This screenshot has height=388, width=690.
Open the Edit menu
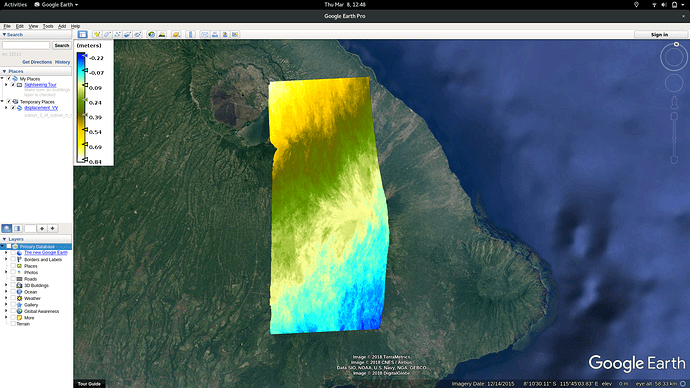point(20,26)
